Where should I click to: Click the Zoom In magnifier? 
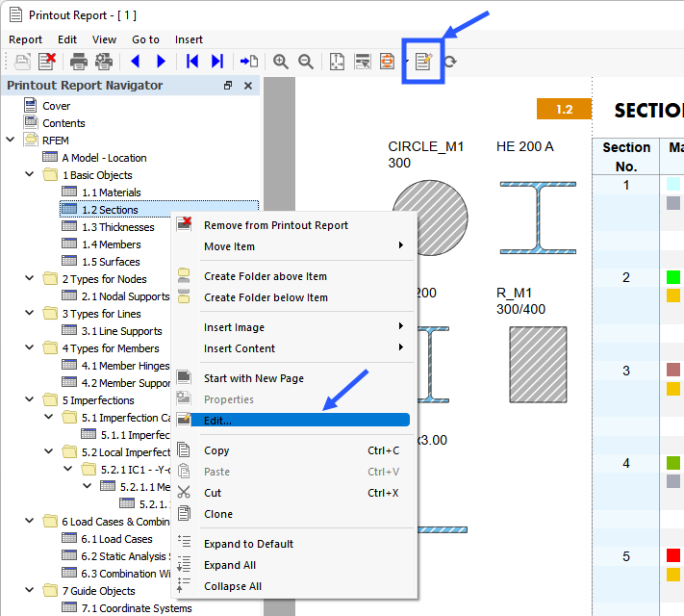coord(281,62)
